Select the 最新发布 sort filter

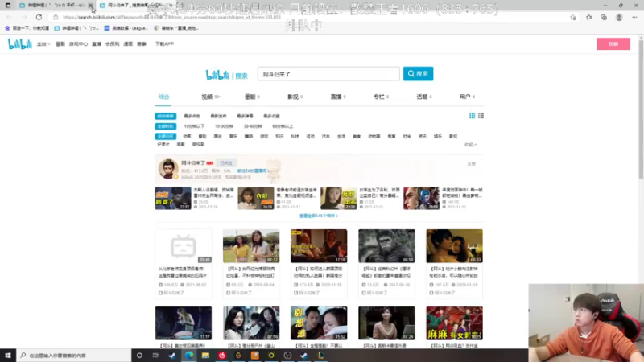click(x=218, y=116)
